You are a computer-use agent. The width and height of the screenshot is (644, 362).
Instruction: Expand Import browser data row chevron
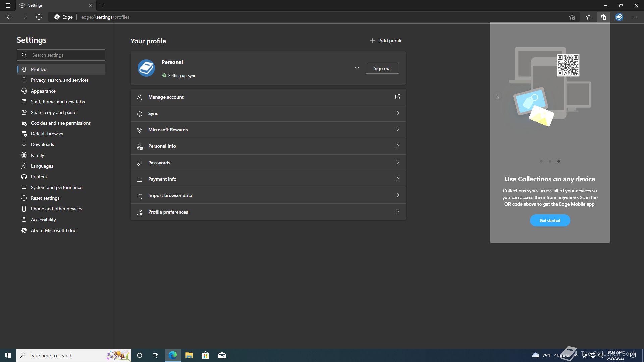(398, 195)
